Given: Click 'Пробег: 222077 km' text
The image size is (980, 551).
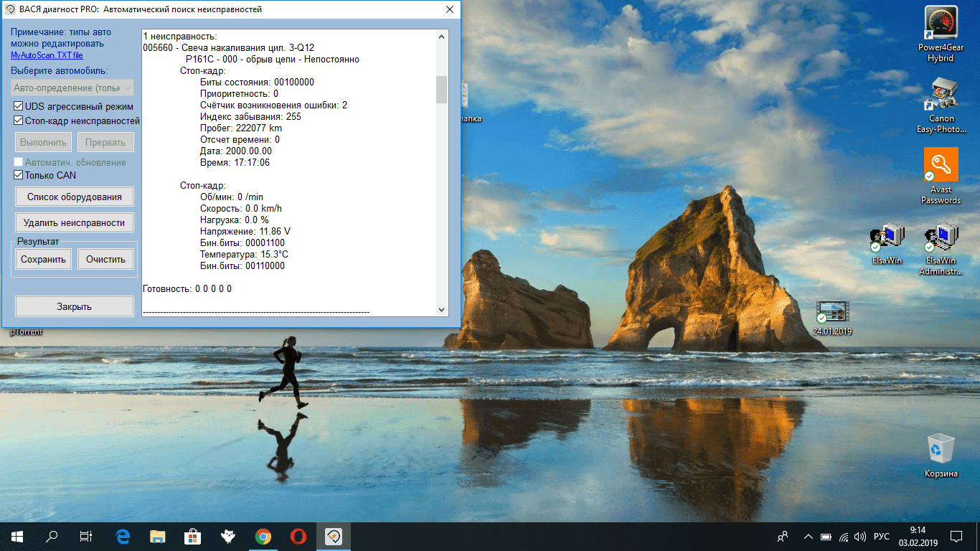Looking at the screenshot, I should 241,128.
